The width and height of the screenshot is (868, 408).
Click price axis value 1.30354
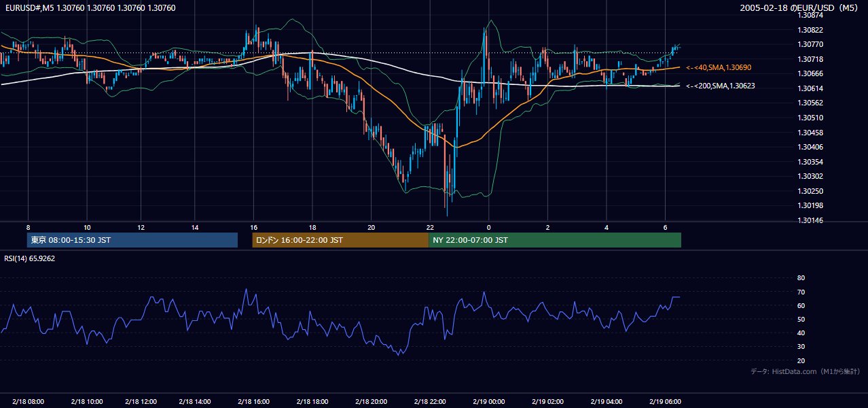click(810, 162)
